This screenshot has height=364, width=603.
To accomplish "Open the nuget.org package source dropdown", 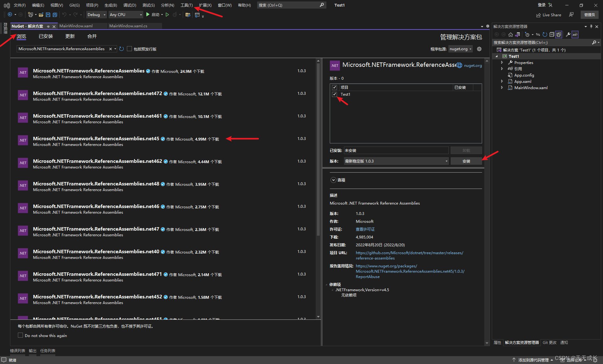I will 460,49.
